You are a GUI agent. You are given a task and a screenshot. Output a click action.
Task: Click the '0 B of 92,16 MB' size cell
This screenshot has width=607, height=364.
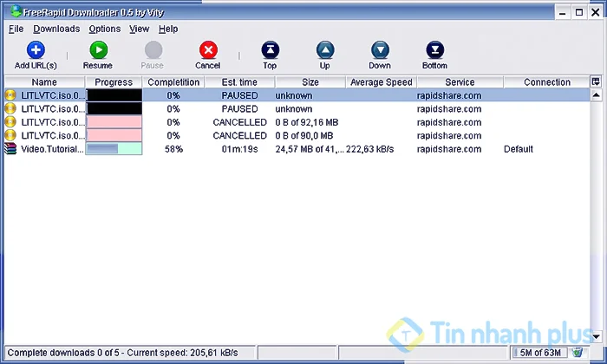(x=307, y=122)
